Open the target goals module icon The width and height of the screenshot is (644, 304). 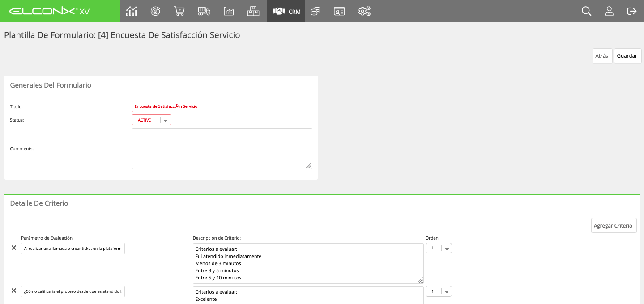point(155,11)
